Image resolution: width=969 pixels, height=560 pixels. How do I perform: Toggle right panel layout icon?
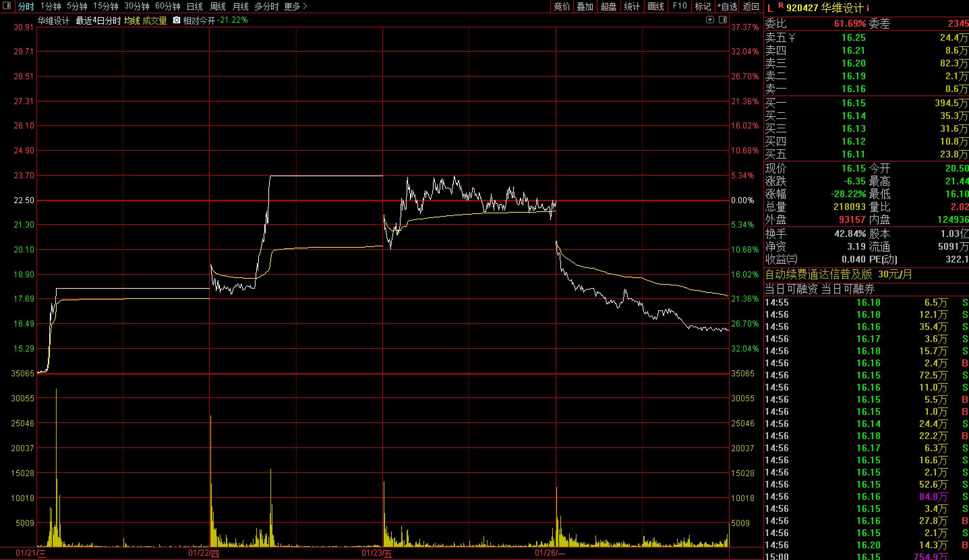[x=723, y=20]
